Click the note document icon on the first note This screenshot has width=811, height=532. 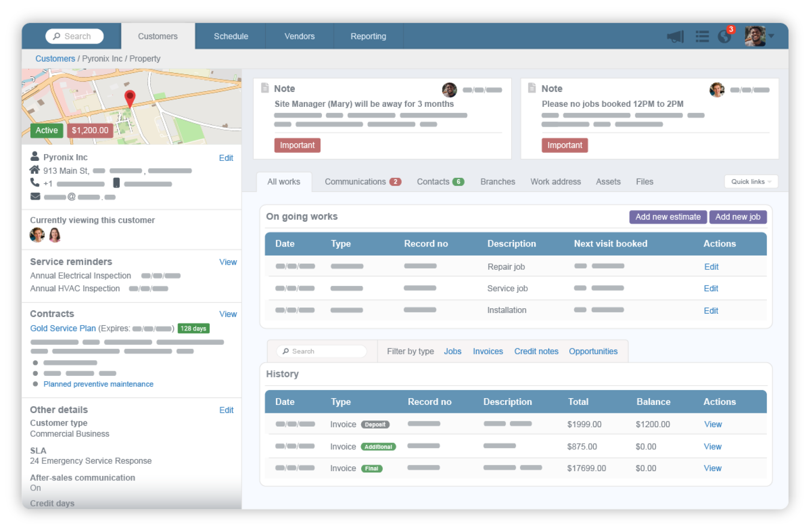[265, 88]
